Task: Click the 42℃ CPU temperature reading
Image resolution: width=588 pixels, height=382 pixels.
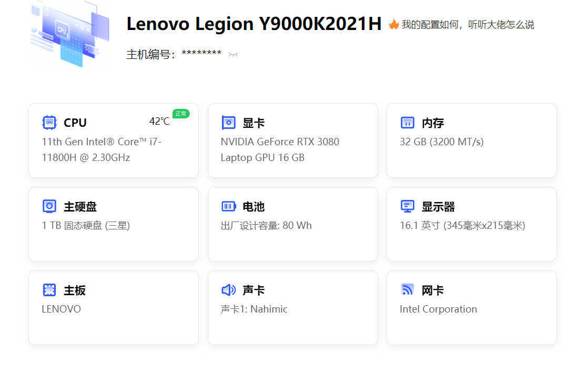Action: point(159,121)
